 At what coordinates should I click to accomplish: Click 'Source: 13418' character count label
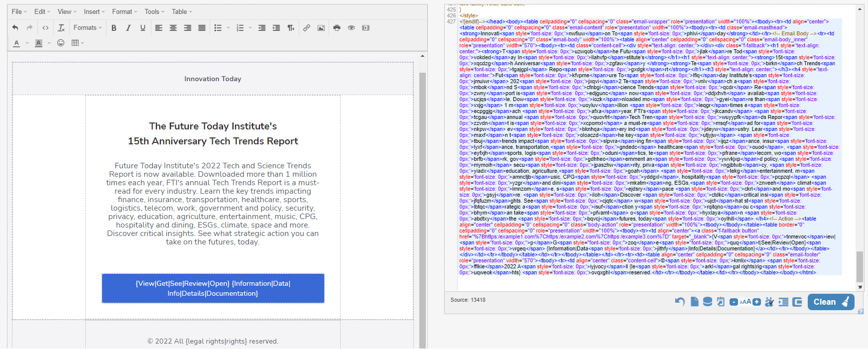click(468, 300)
